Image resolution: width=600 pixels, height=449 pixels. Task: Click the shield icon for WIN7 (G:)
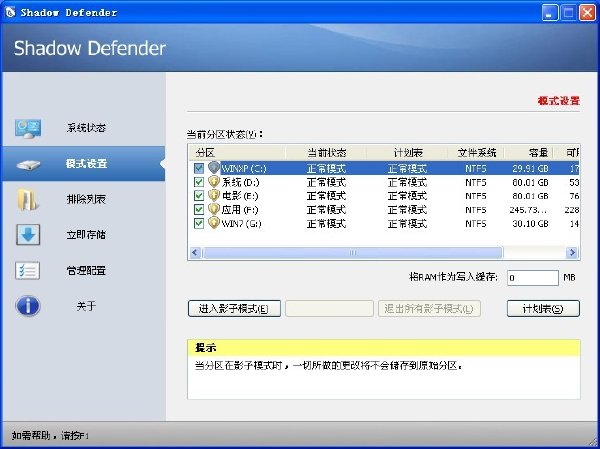(x=214, y=223)
